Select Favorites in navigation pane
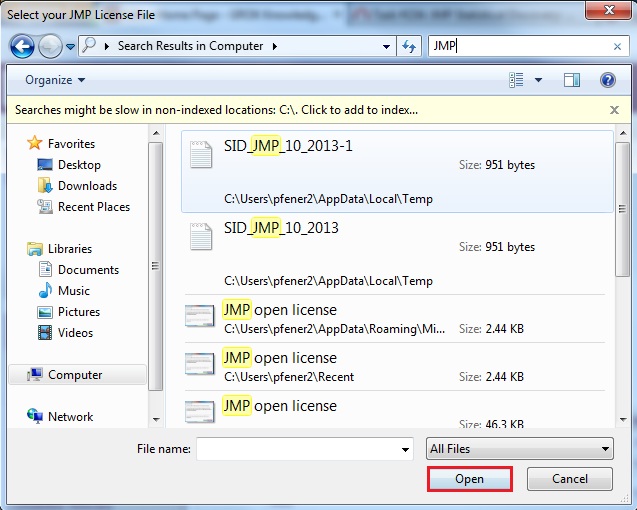The height and width of the screenshot is (510, 637). 61,143
